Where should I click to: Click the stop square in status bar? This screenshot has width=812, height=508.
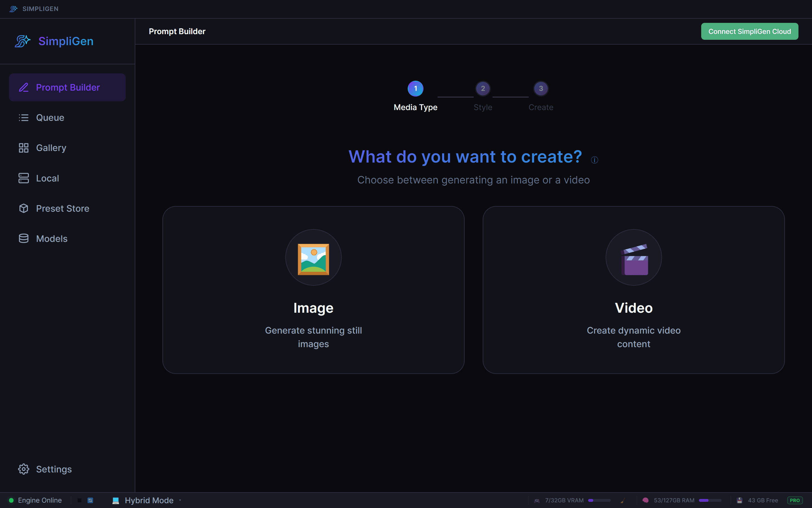(x=80, y=500)
